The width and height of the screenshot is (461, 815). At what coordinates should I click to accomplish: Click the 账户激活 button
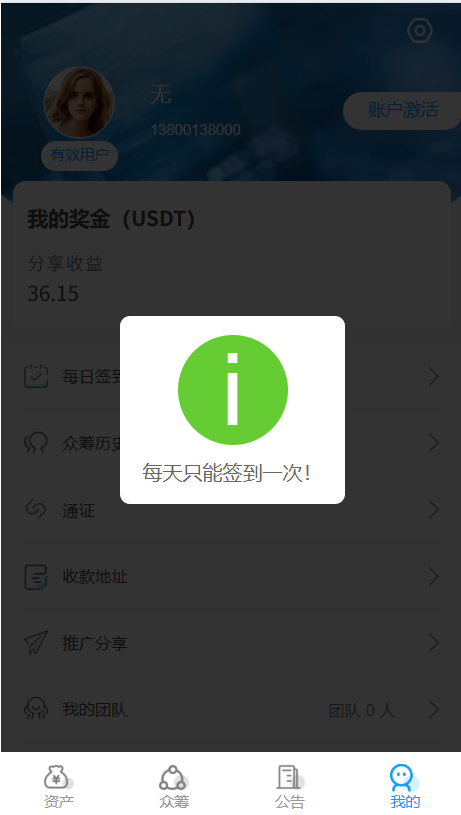click(x=402, y=111)
